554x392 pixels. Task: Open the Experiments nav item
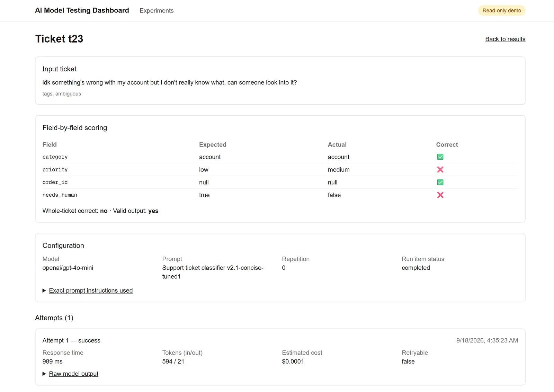pyautogui.click(x=157, y=11)
